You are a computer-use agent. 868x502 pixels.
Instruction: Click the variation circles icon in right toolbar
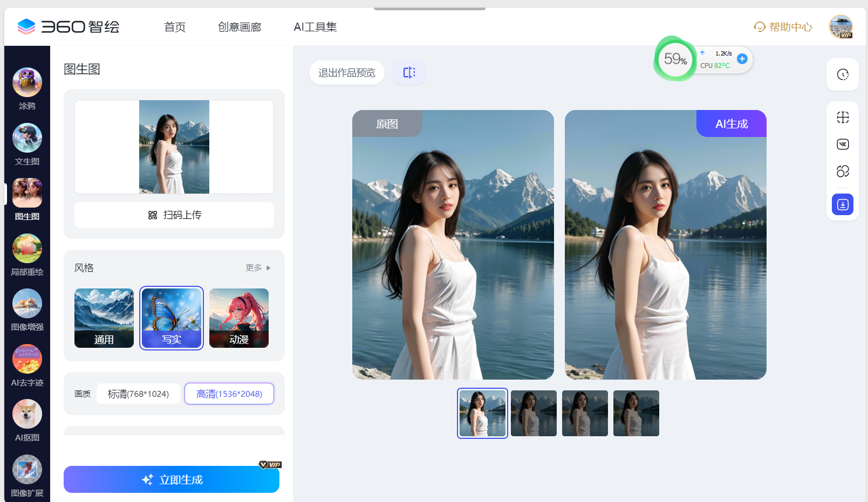tap(843, 171)
